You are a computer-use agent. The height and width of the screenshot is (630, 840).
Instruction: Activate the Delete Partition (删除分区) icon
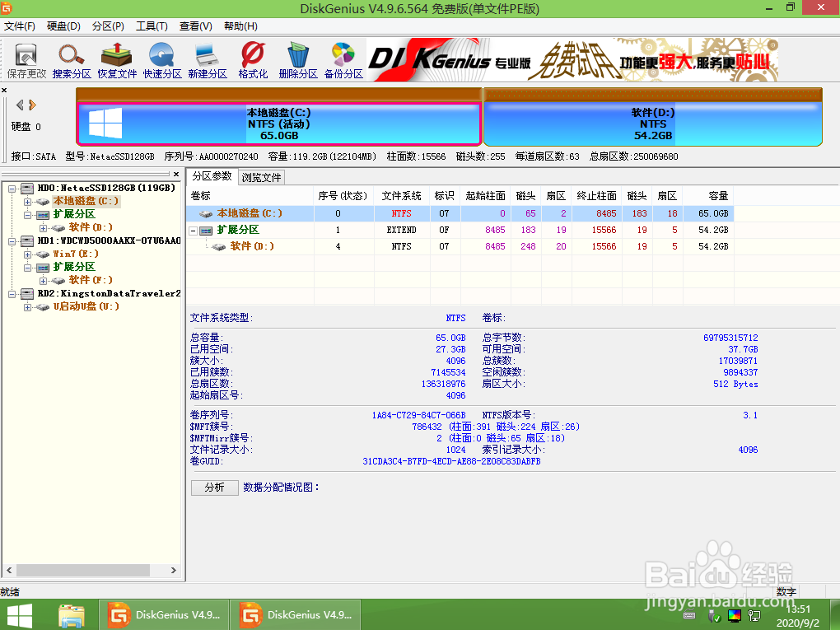point(298,61)
